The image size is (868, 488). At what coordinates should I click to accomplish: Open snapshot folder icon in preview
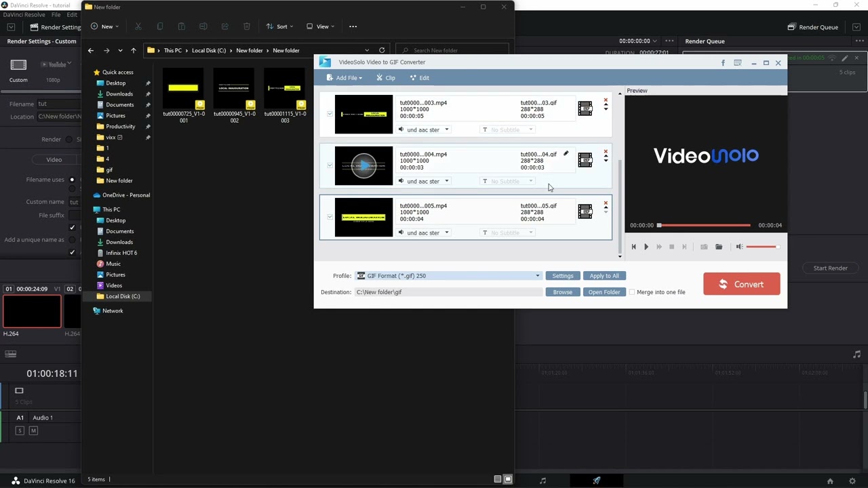pos(719,247)
